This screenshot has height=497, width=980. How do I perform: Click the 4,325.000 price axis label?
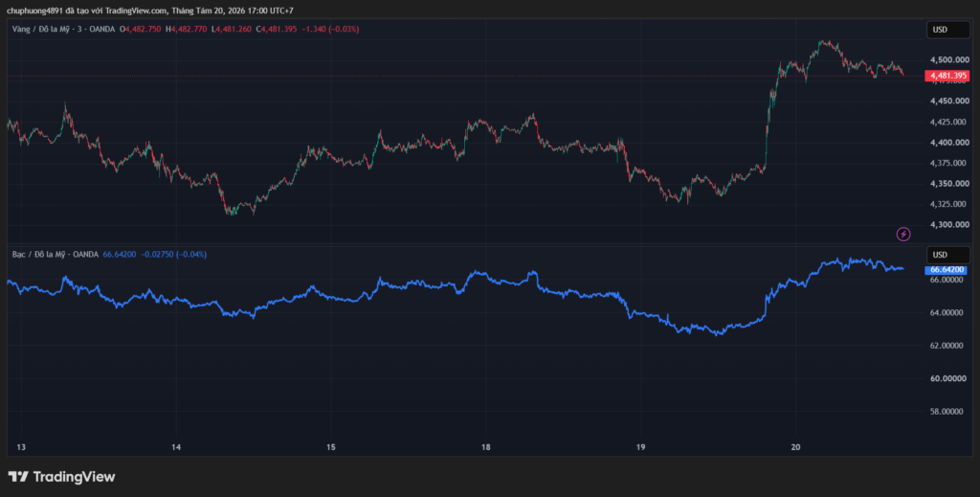[x=949, y=204]
